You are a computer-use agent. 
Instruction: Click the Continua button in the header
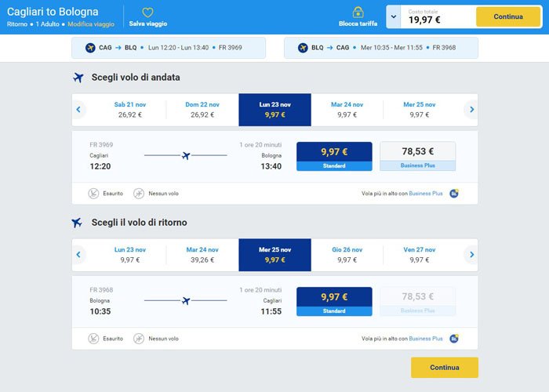coord(508,16)
